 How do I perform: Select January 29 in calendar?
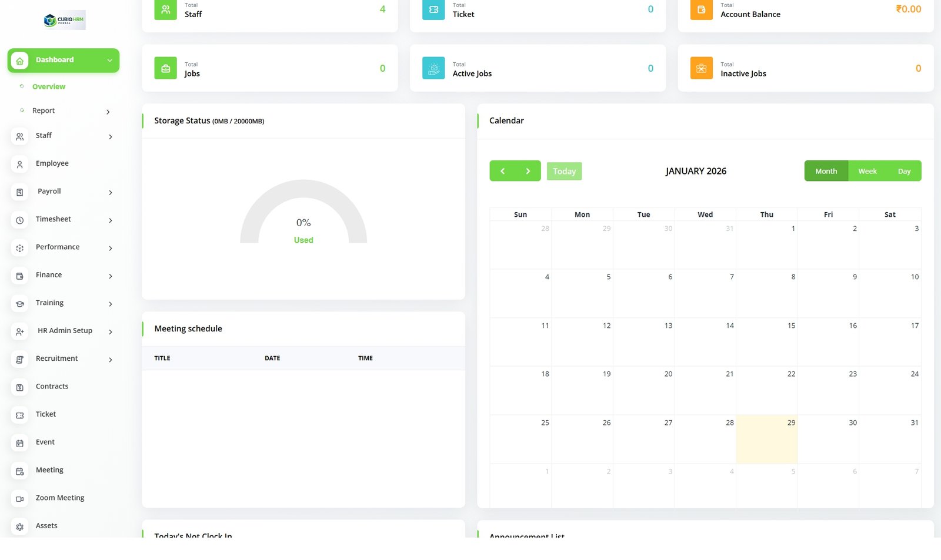(766, 438)
